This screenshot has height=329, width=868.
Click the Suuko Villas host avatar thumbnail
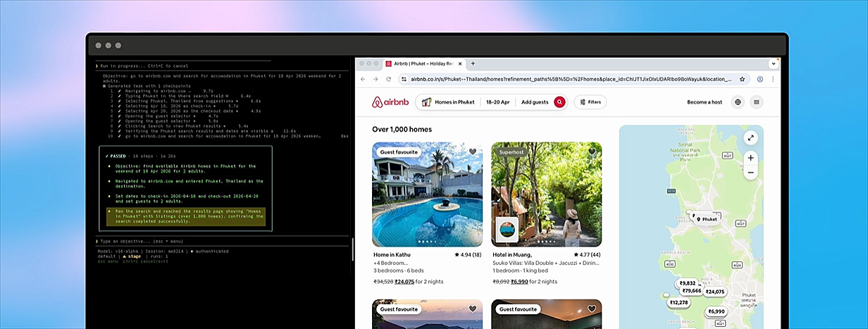click(x=507, y=230)
